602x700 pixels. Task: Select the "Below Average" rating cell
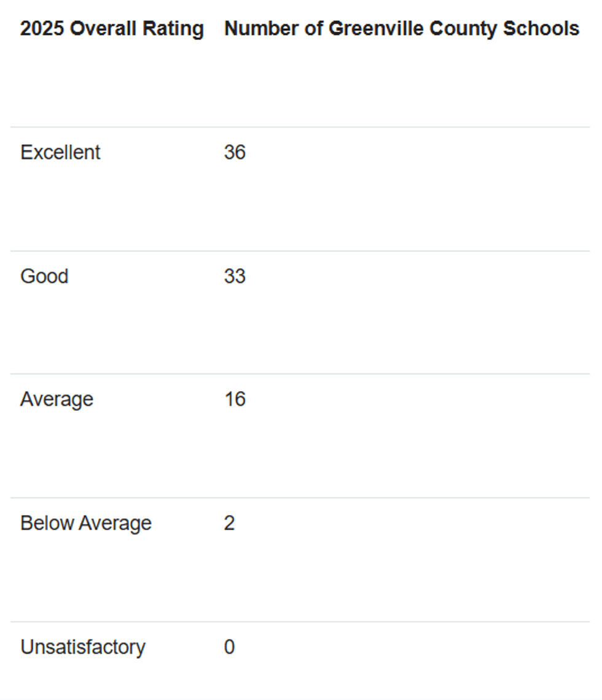click(85, 524)
